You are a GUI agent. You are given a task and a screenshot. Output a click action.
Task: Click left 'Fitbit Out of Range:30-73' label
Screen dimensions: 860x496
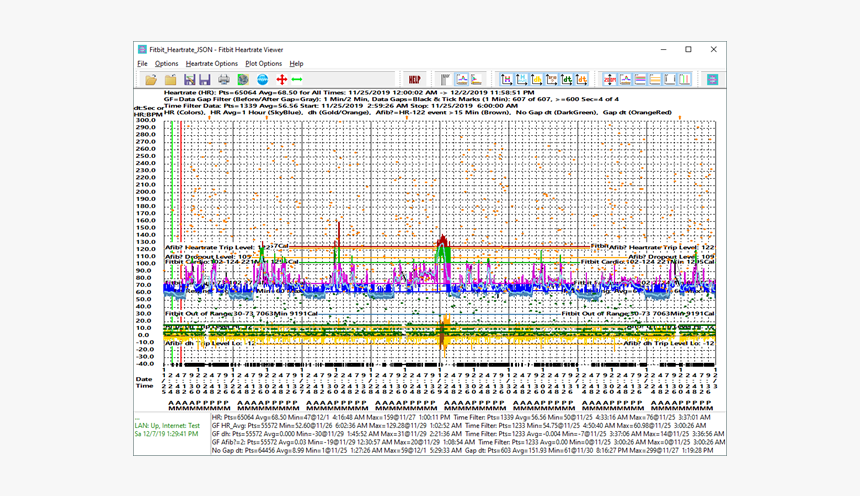point(241,314)
